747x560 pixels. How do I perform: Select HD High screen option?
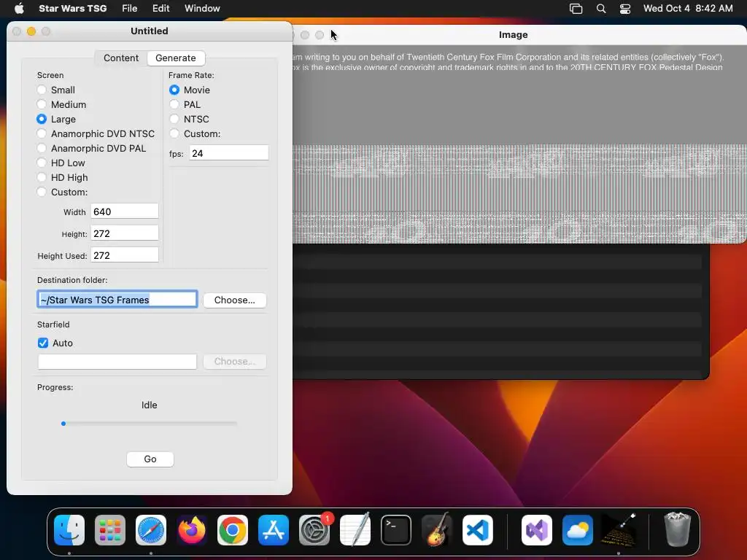(42, 178)
